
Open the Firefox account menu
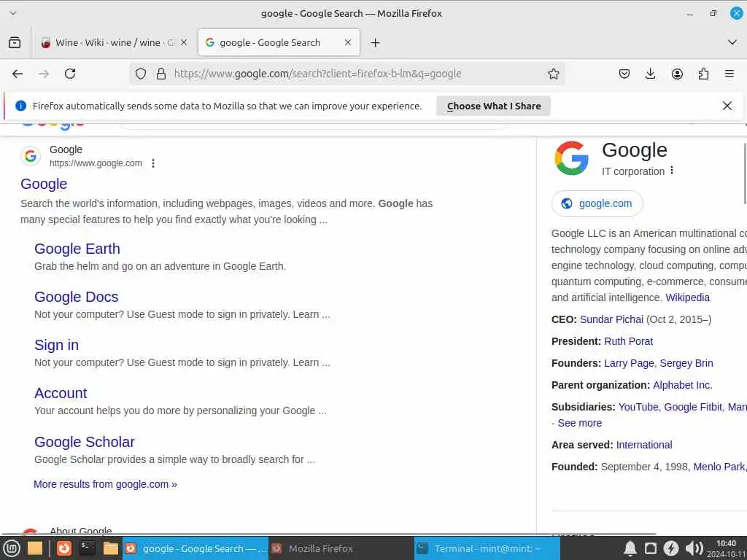point(677,74)
